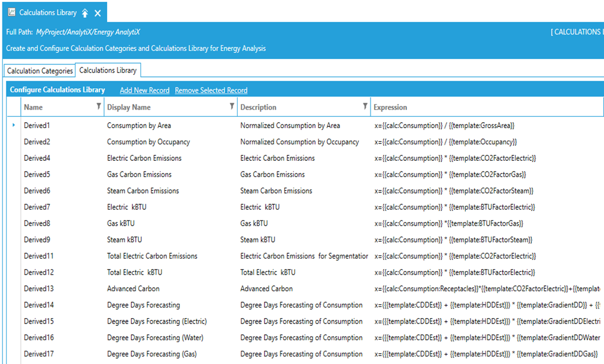Select the Derived5 Gas Carbon Emissions row
Image resolution: width=604 pixels, height=364 pixels.
(x=139, y=175)
